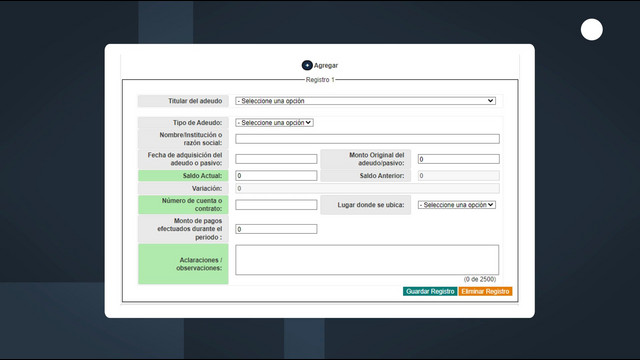
Task: Click the Saldo Actual input field
Action: tap(276, 176)
